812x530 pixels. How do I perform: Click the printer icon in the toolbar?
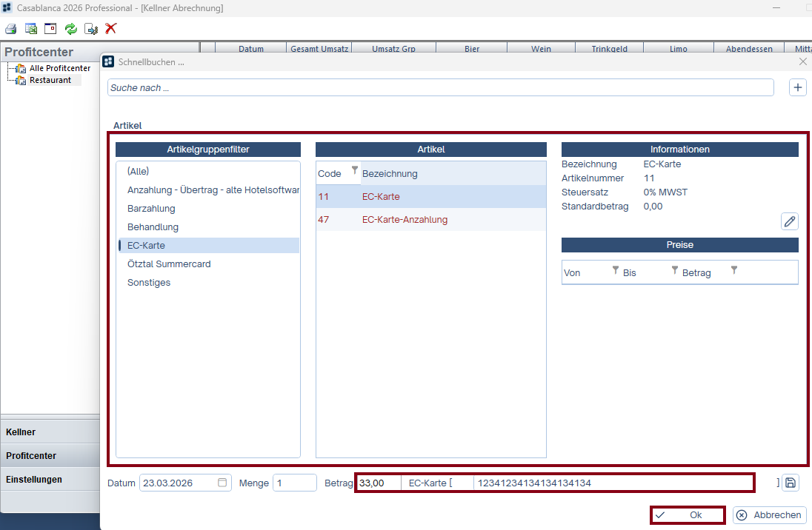(x=11, y=29)
